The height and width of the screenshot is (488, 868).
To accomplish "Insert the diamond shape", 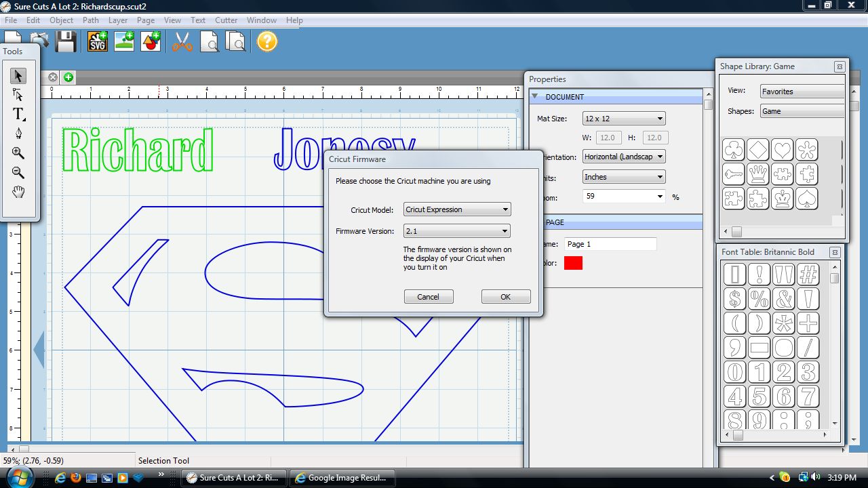I will pyautogui.click(x=758, y=150).
